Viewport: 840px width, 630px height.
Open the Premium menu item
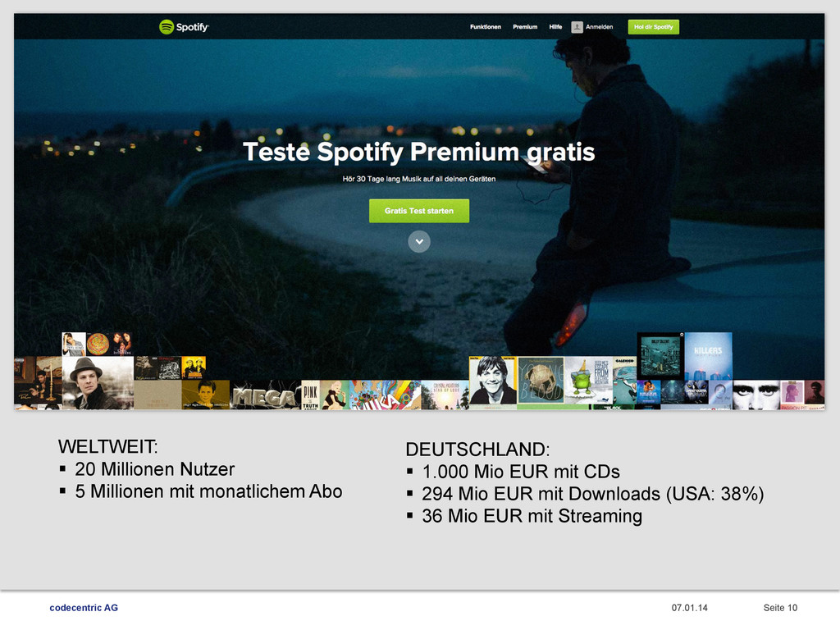point(525,27)
